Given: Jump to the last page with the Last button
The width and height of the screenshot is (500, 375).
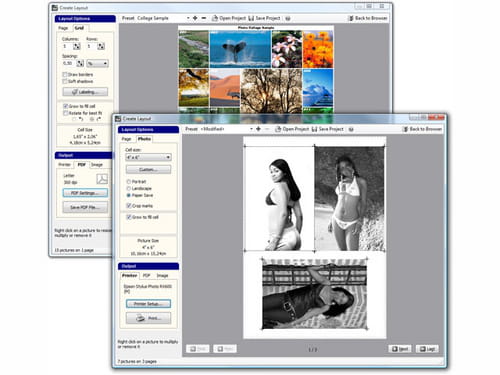Looking at the screenshot, I should point(427,349).
